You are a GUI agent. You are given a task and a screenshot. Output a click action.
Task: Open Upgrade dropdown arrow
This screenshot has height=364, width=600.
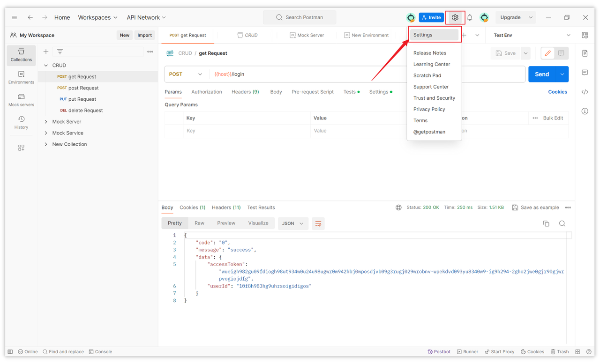pos(531,17)
